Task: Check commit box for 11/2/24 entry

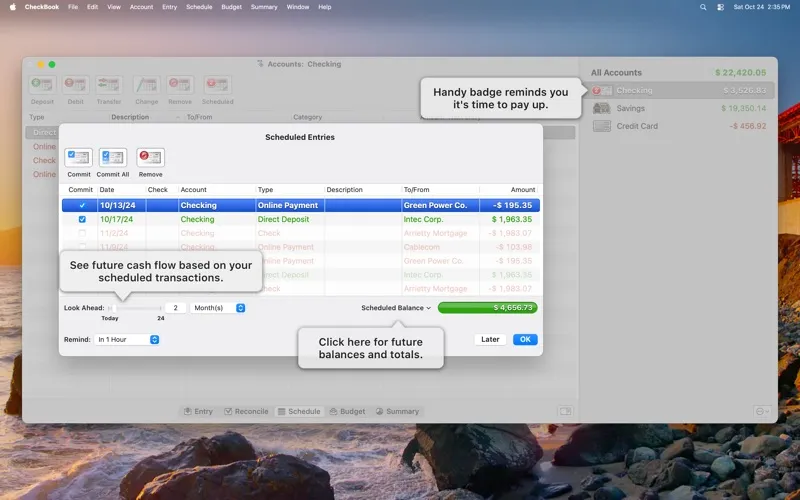Action: (x=82, y=233)
